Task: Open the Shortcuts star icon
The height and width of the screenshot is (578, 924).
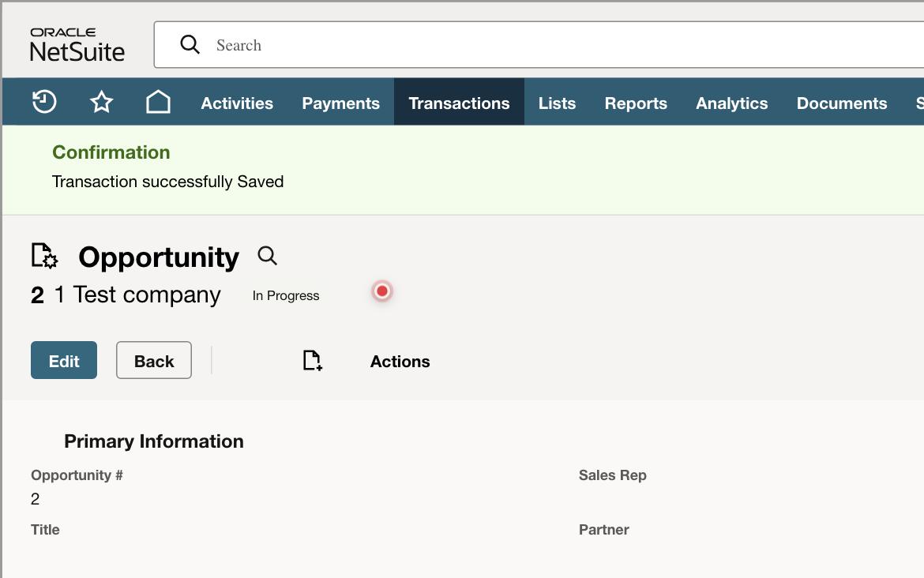Action: tap(101, 102)
